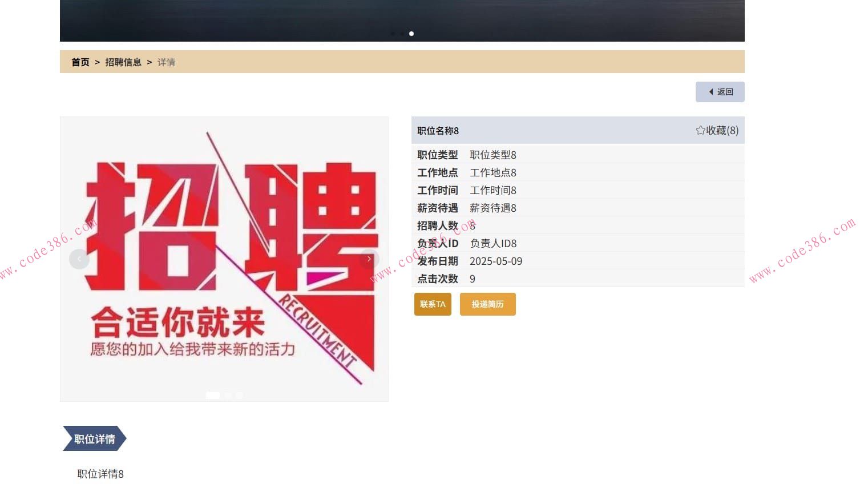
Task: Toggle the active slide dot in the image carousel
Action: (x=213, y=395)
